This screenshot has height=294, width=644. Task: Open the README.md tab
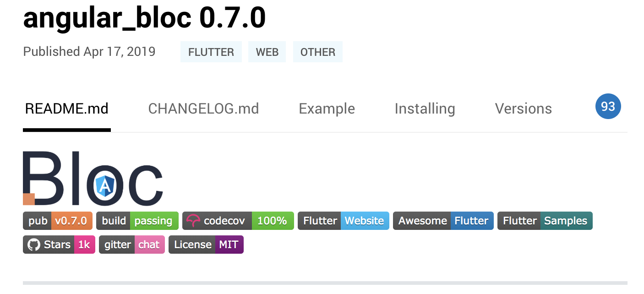tap(67, 109)
